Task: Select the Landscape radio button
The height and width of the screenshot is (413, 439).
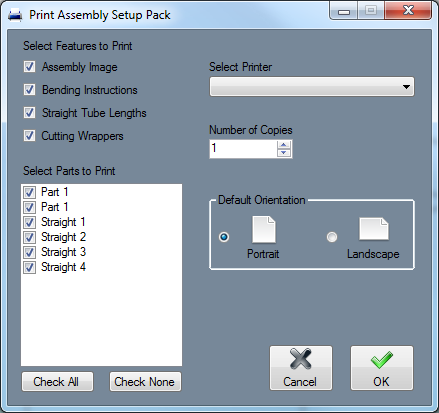Action: point(332,237)
